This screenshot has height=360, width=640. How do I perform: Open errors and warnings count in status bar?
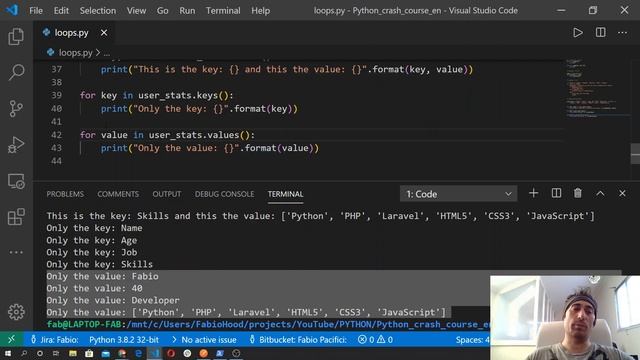coord(375,339)
